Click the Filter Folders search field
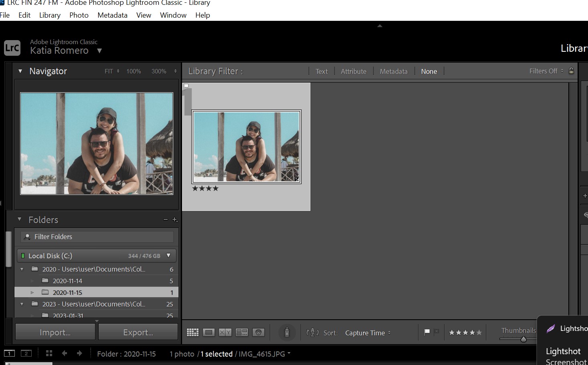 coord(97,237)
